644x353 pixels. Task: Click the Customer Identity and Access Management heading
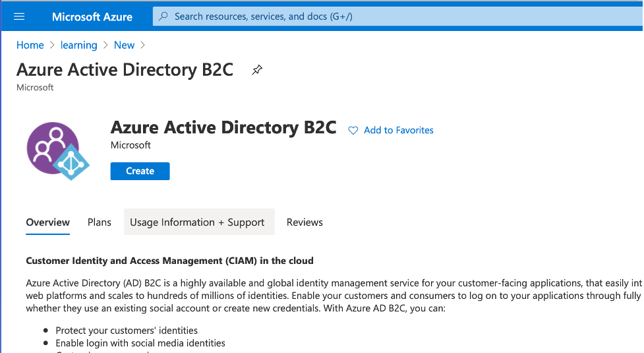[x=169, y=261]
